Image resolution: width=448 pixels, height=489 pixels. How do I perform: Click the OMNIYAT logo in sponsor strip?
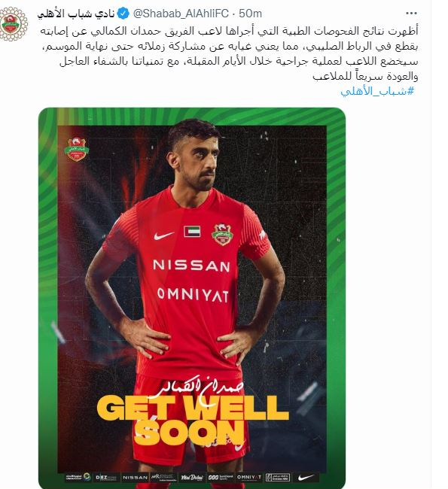tap(248, 477)
